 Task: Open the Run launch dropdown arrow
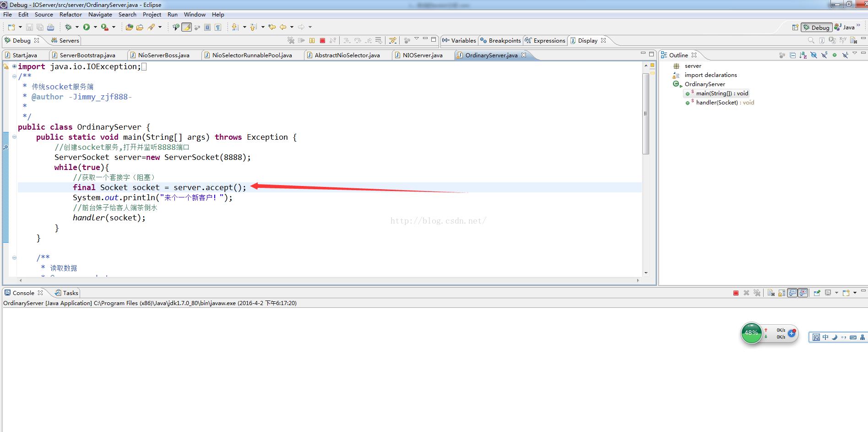[x=95, y=27]
